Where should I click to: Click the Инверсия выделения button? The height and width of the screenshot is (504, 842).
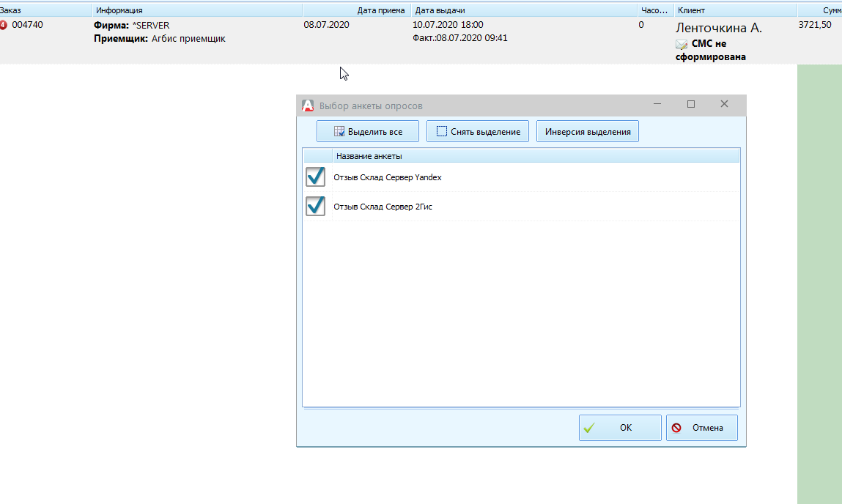pos(588,132)
